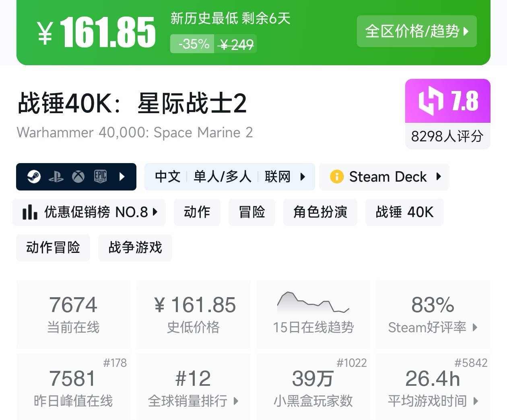Select the 战争游戏 tag
507x420 pixels.
coord(135,248)
